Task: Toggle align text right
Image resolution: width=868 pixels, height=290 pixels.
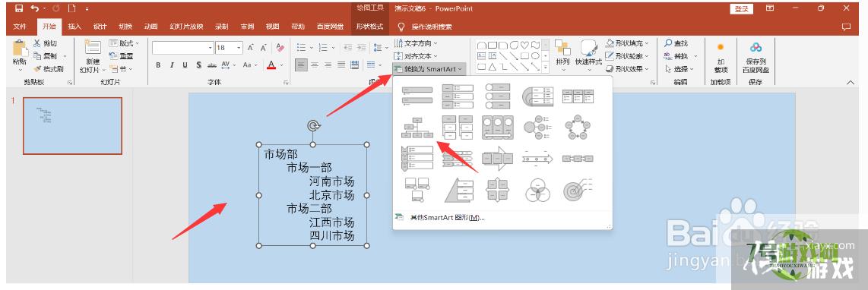Action: (328, 65)
